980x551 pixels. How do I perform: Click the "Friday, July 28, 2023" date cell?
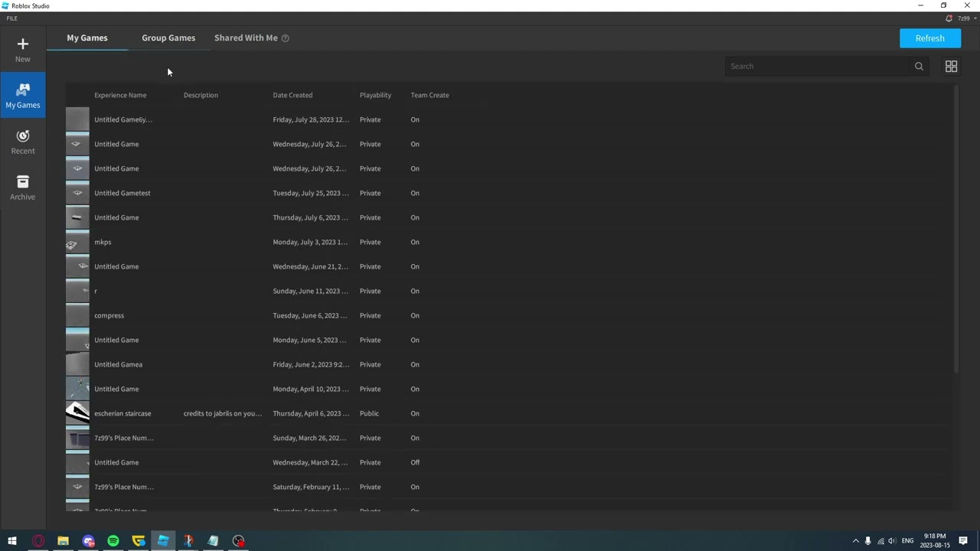pos(311,120)
